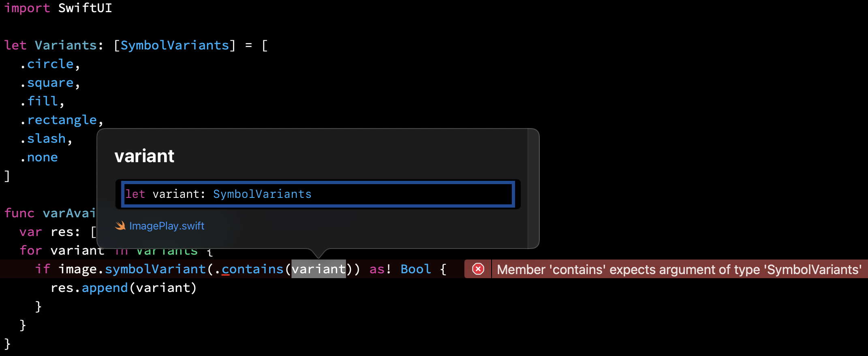
Task: Click the 'symbolVariant' method on image
Action: (x=155, y=269)
